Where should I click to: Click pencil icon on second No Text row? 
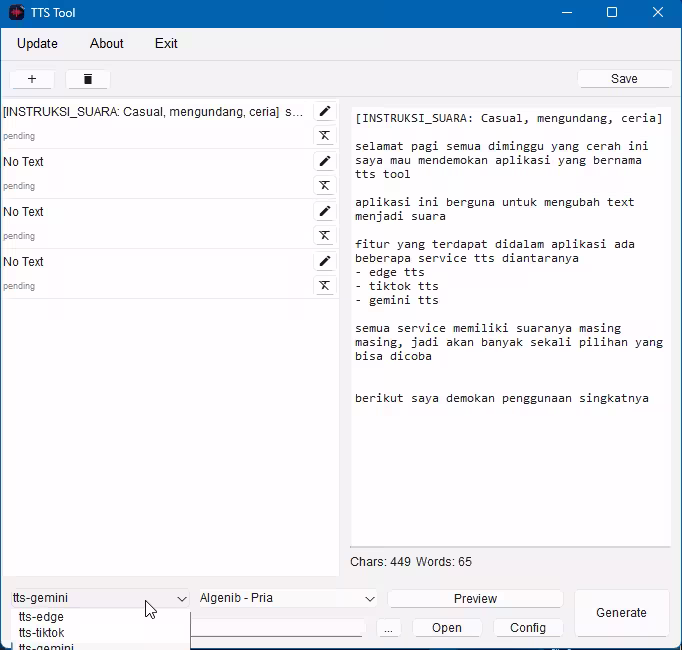(324, 211)
